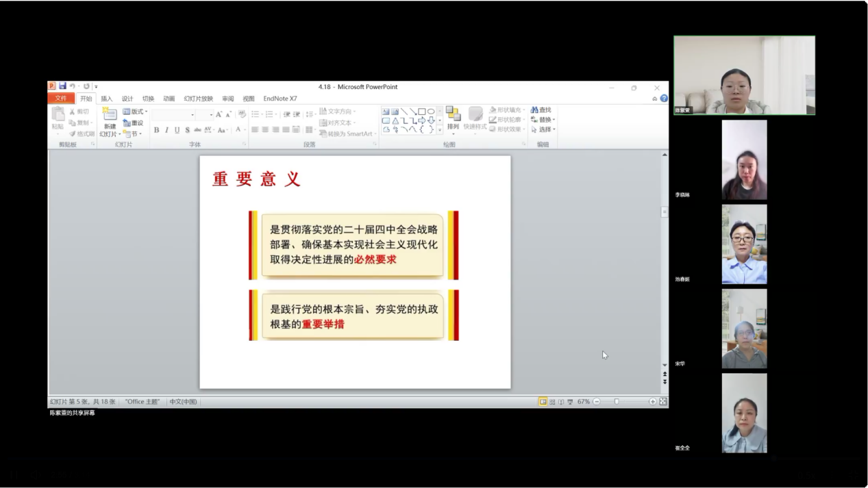868x488 pixels.
Task: Switch to slide sorter view in status bar
Action: pyautogui.click(x=552, y=402)
